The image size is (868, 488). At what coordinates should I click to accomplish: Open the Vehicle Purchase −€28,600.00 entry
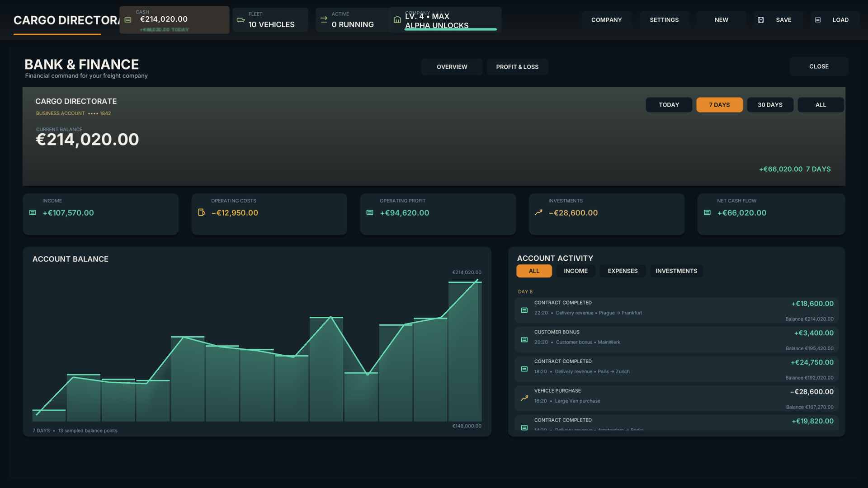click(x=676, y=399)
